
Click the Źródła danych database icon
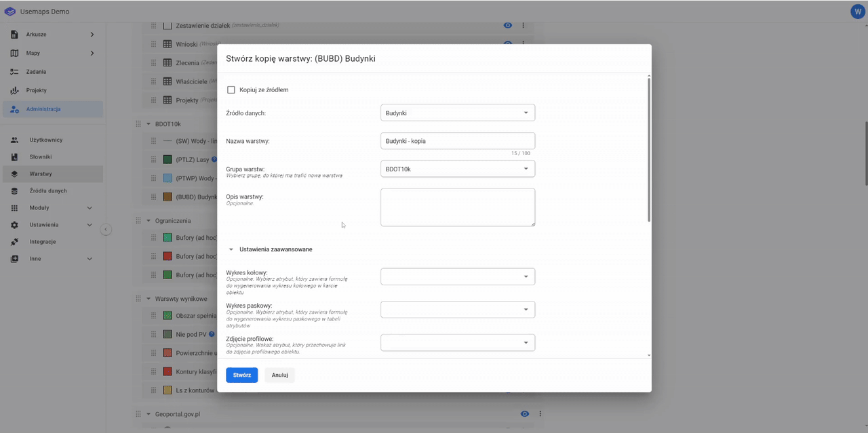click(15, 191)
